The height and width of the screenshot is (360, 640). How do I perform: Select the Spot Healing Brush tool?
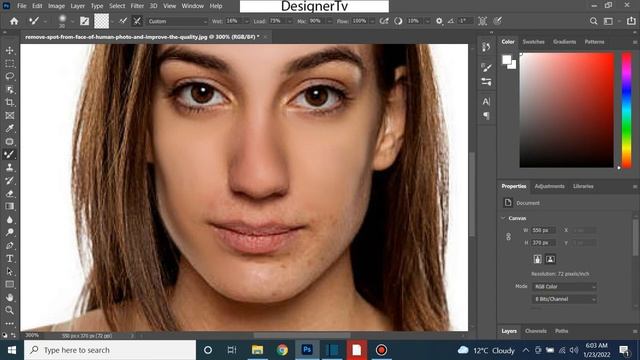tap(9, 142)
